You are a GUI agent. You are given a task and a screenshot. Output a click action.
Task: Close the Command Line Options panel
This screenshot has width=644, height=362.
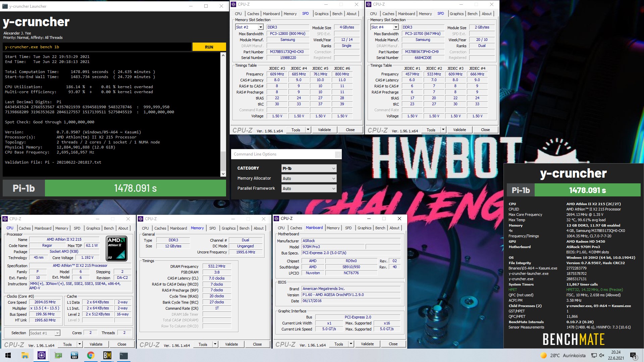(338, 154)
